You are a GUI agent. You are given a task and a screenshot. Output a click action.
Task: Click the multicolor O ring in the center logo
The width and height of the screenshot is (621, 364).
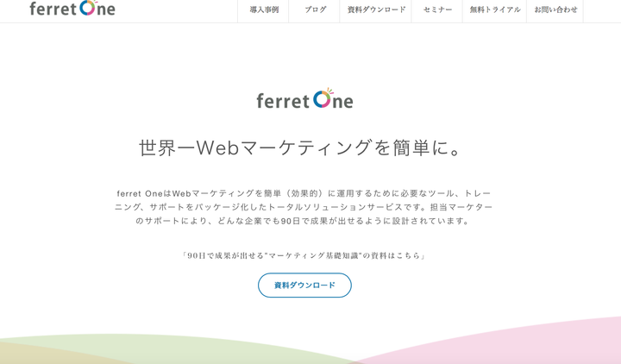[323, 98]
